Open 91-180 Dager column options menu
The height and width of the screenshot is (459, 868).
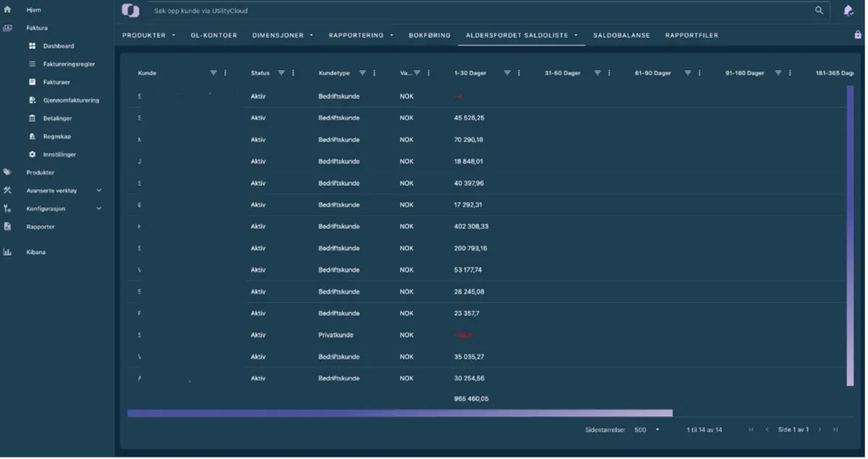(790, 73)
